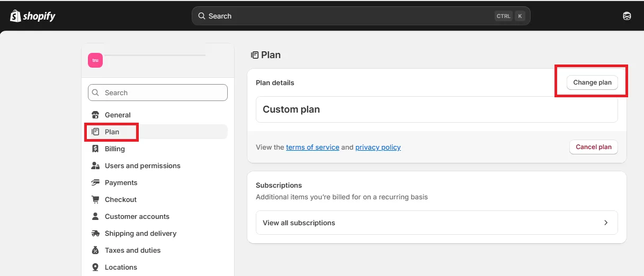Open View all subscriptions row
Viewport: 644px width, 276px height.
point(437,223)
